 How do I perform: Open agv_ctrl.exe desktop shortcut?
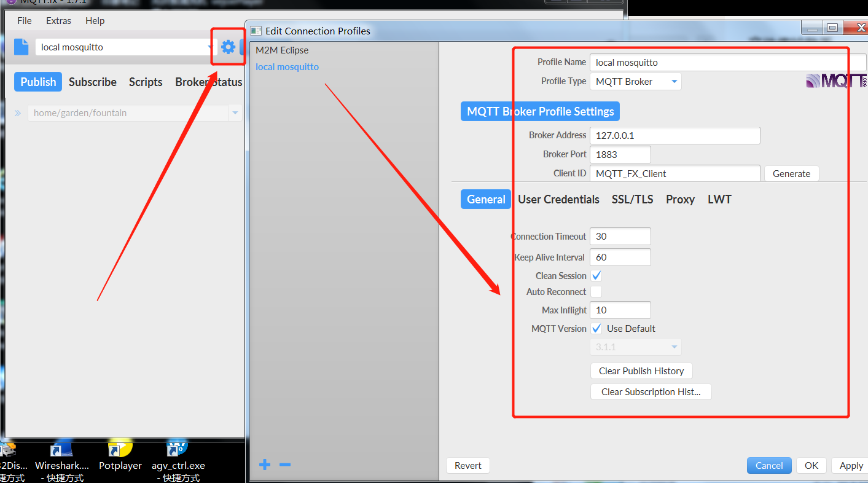coord(178,461)
